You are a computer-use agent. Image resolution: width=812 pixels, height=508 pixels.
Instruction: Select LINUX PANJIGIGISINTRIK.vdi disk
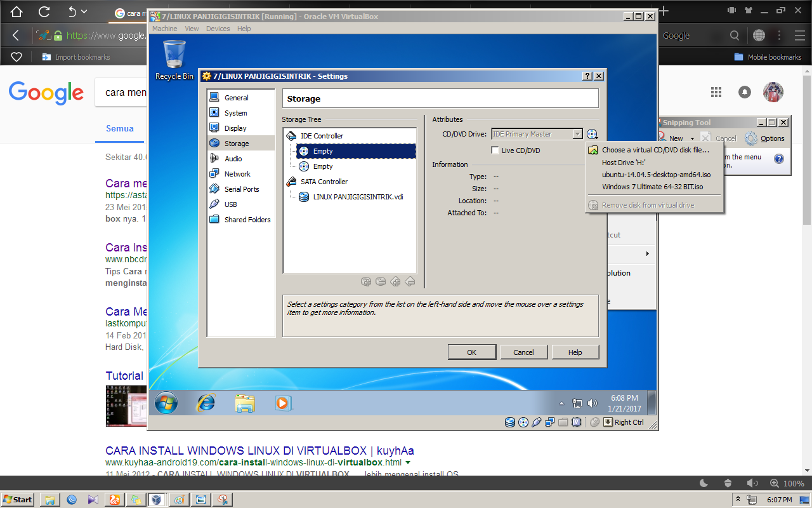click(x=358, y=197)
